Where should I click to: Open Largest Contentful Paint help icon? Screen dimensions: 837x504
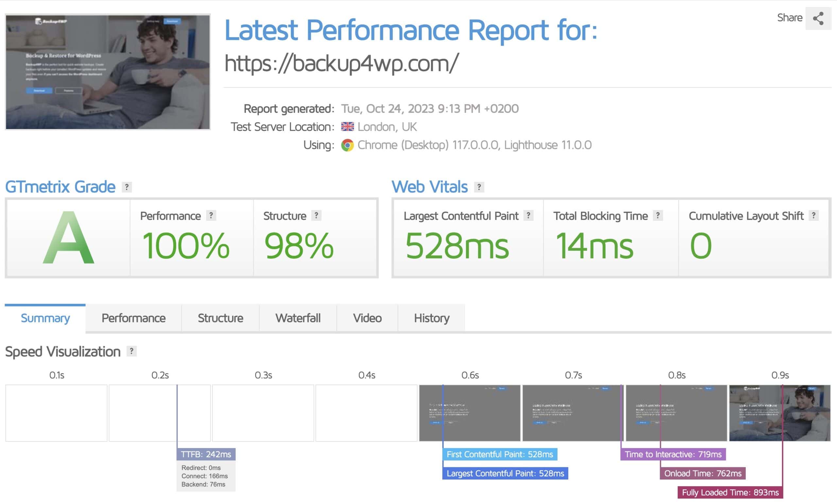528,216
